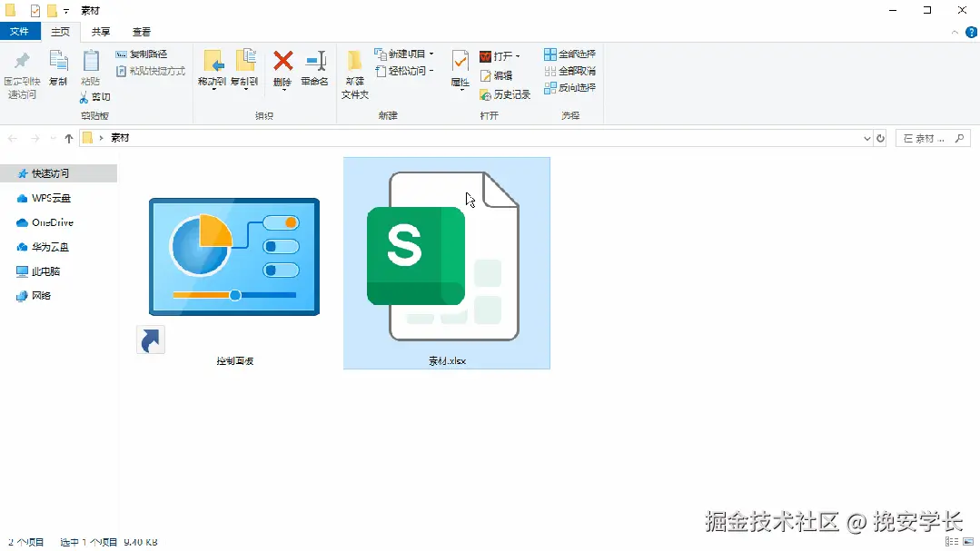980x551 pixels.
Task: Click the search magnifier icon
Action: (x=959, y=139)
